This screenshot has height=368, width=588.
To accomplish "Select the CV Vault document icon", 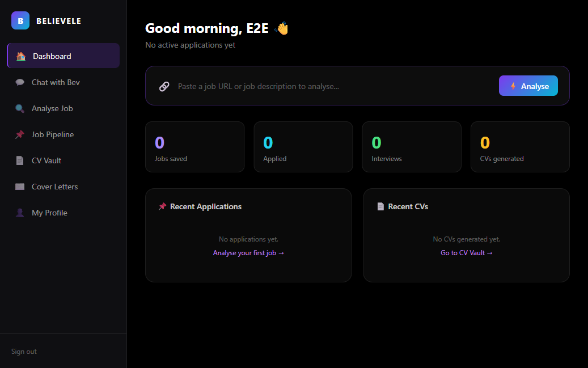I will tap(20, 160).
